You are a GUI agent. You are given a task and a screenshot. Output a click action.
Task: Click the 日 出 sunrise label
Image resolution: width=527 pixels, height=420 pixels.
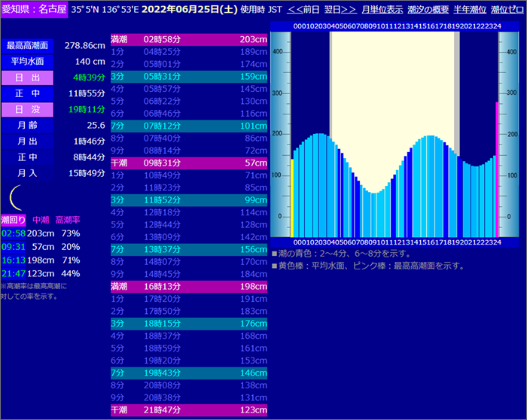[27, 78]
